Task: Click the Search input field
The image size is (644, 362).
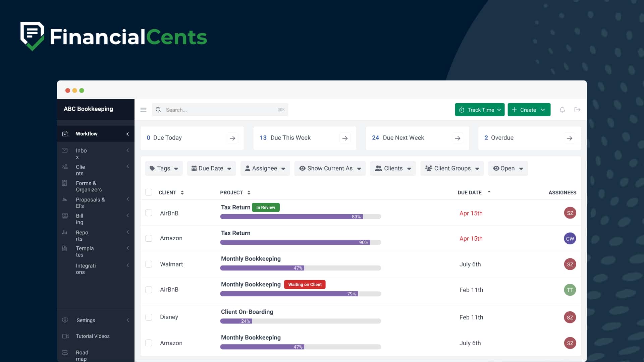Action: coord(220,110)
